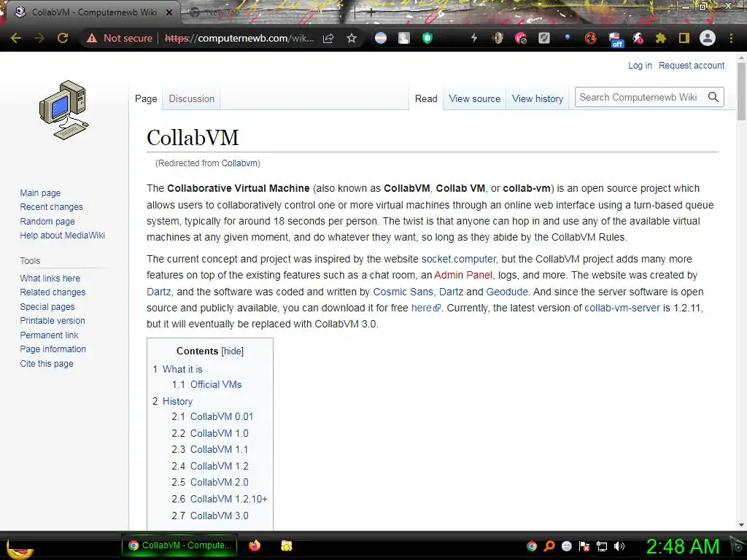Screen dimensions: 747x560
Task: Click the page vertical scrollbar thumb
Action: 741,90
